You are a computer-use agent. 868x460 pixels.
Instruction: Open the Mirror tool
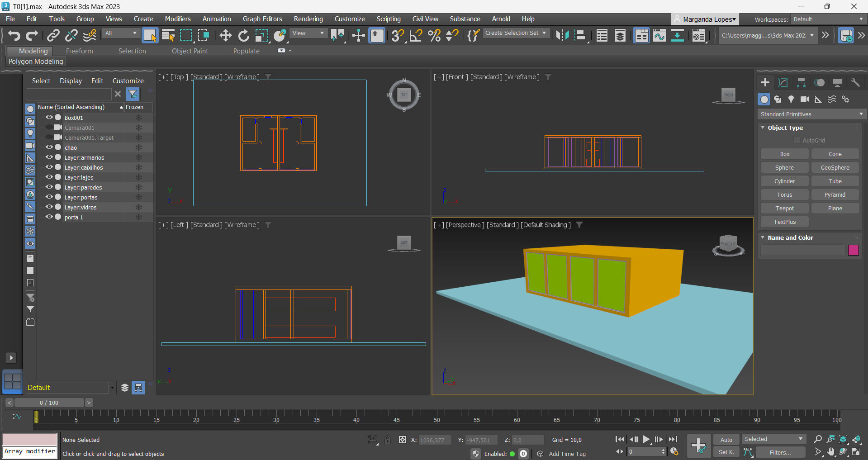click(x=562, y=35)
